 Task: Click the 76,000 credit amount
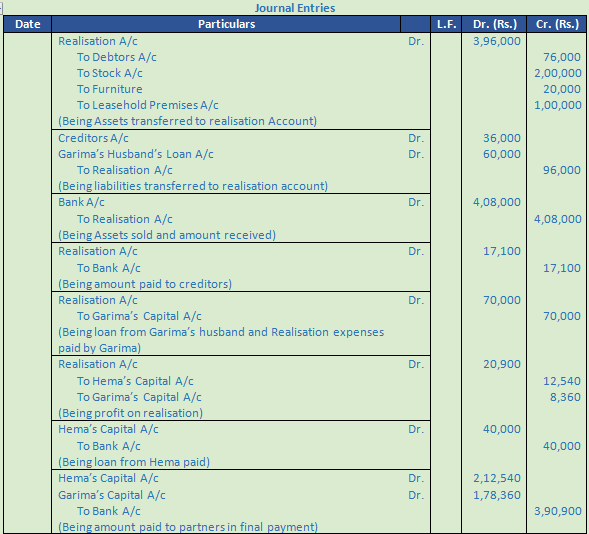point(562,57)
